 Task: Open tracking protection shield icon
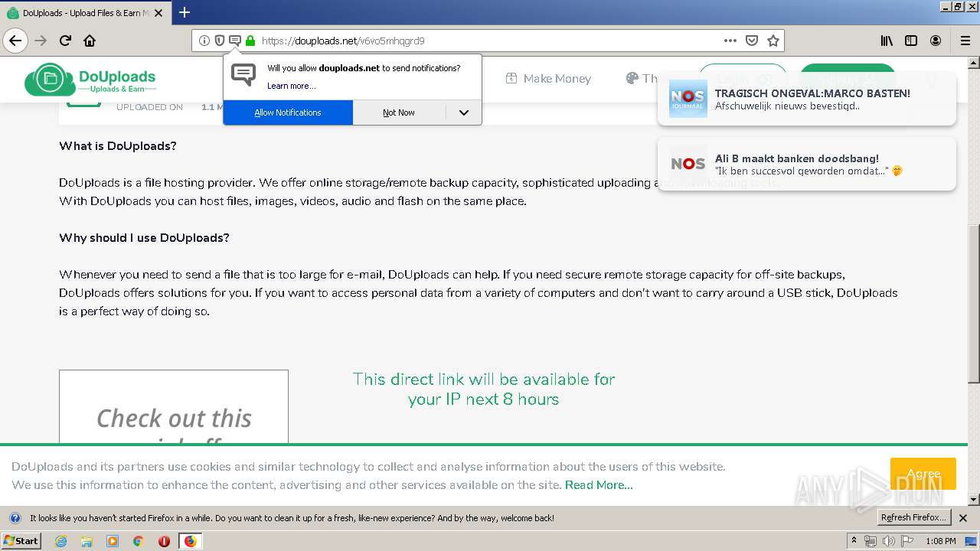[219, 41]
